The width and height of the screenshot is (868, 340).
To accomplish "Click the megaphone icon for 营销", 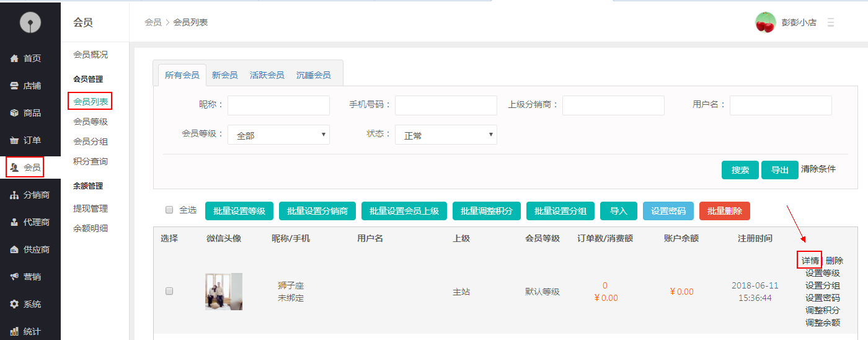I will click(14, 277).
